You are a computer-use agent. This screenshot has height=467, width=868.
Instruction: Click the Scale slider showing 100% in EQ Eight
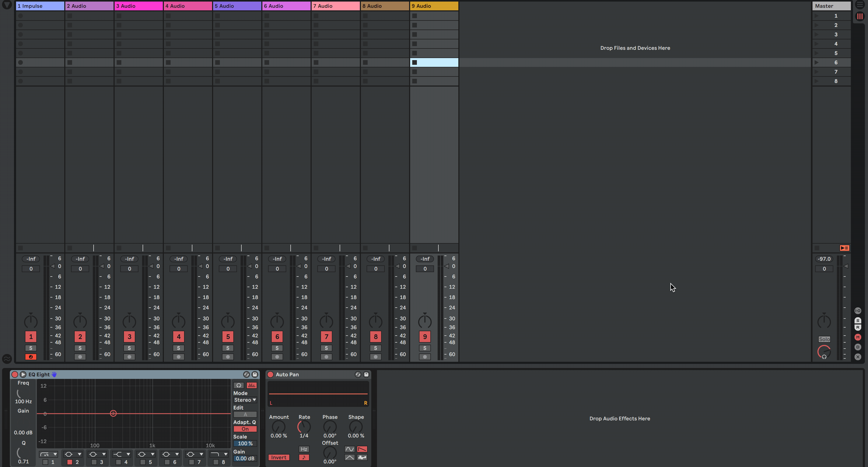[x=245, y=443]
